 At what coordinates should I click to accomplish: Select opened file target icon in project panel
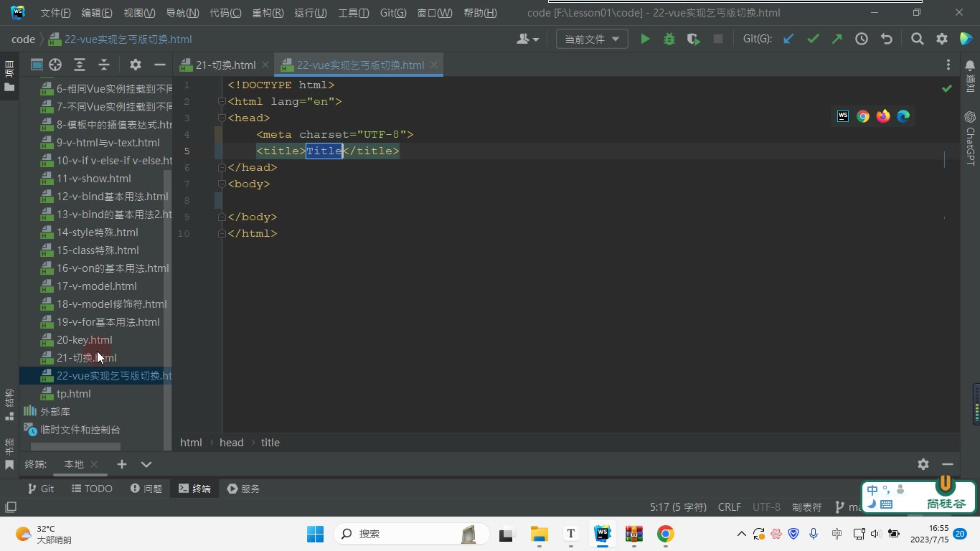pos(55,65)
